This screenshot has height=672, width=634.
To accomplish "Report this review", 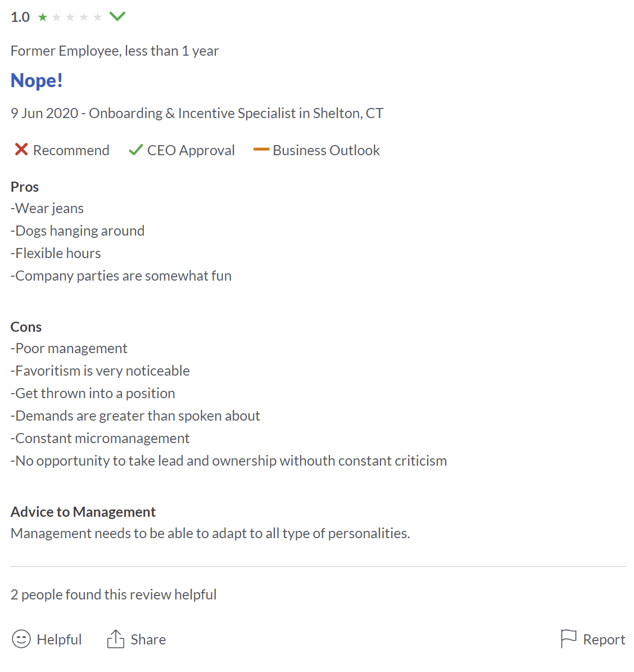I will coord(593,639).
